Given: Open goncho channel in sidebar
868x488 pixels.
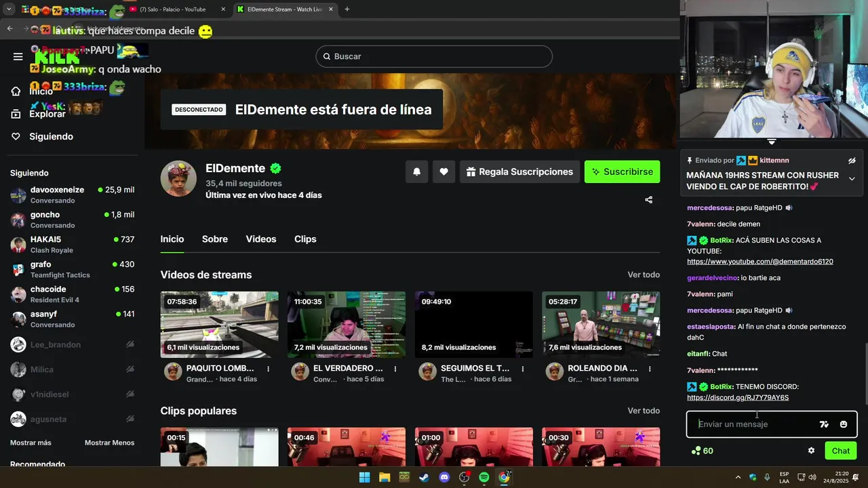Looking at the screenshot, I should pyautogui.click(x=72, y=220).
